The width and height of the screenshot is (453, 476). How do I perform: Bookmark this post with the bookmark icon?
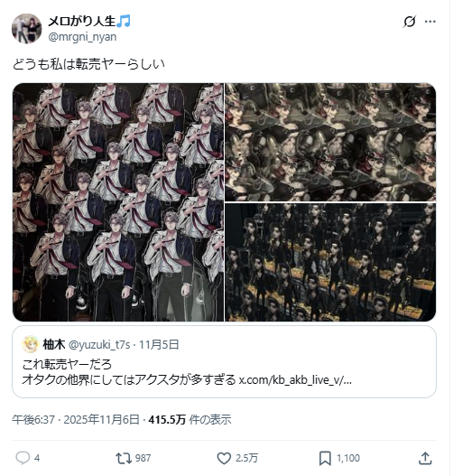325,458
